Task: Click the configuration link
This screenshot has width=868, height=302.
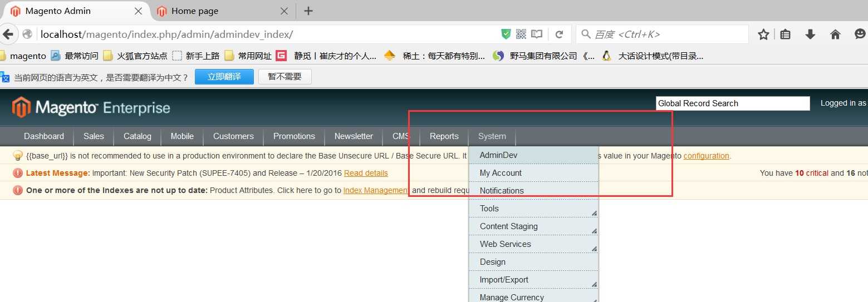Action: click(706, 156)
